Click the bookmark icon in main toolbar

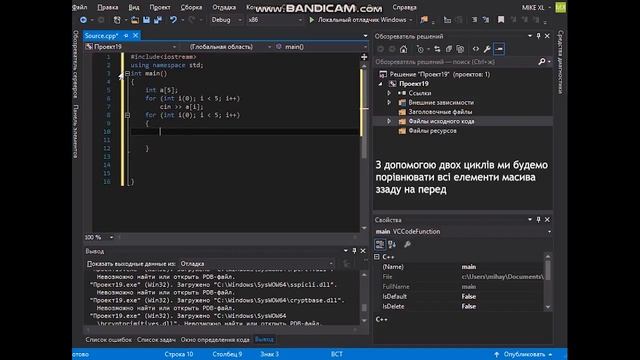point(500,20)
